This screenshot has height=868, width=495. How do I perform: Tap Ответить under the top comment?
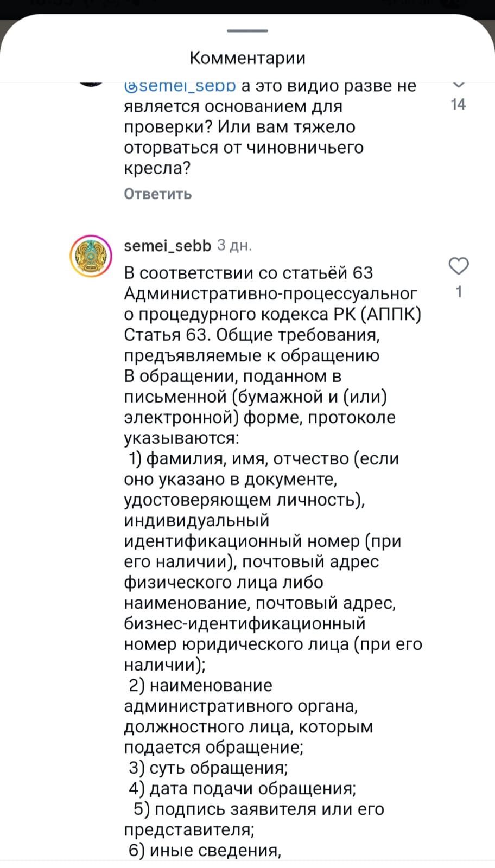click(157, 194)
